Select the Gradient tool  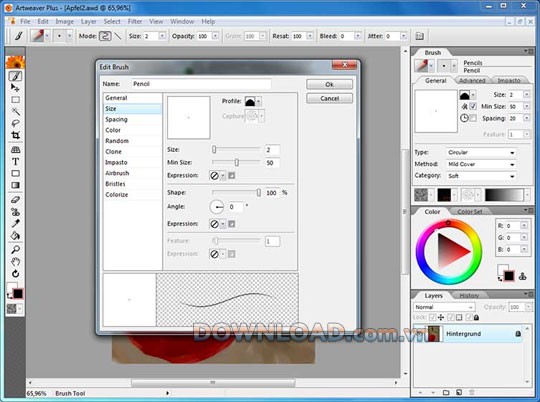coord(15,185)
